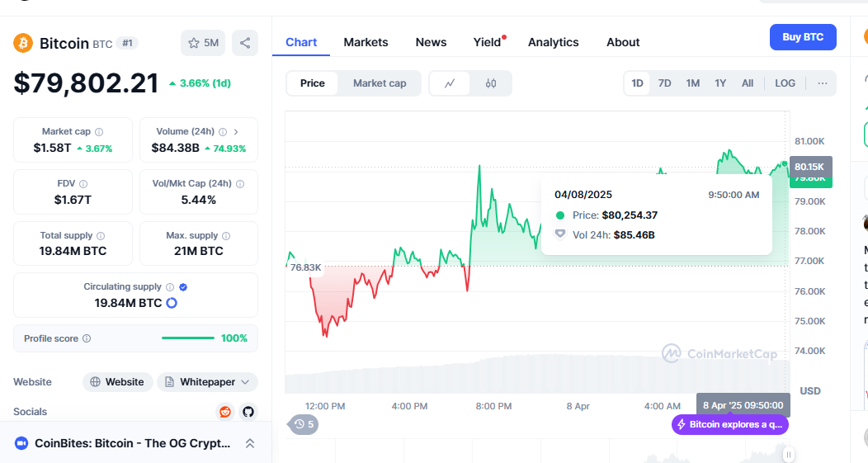Click the circulating supply ring indicator
868x463 pixels.
click(x=172, y=303)
